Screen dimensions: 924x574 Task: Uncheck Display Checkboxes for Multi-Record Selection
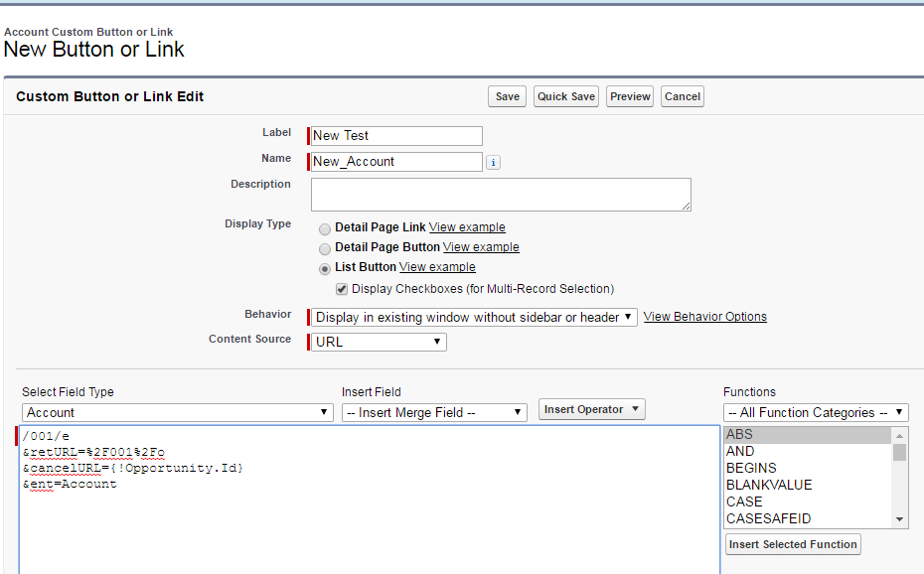[342, 289]
